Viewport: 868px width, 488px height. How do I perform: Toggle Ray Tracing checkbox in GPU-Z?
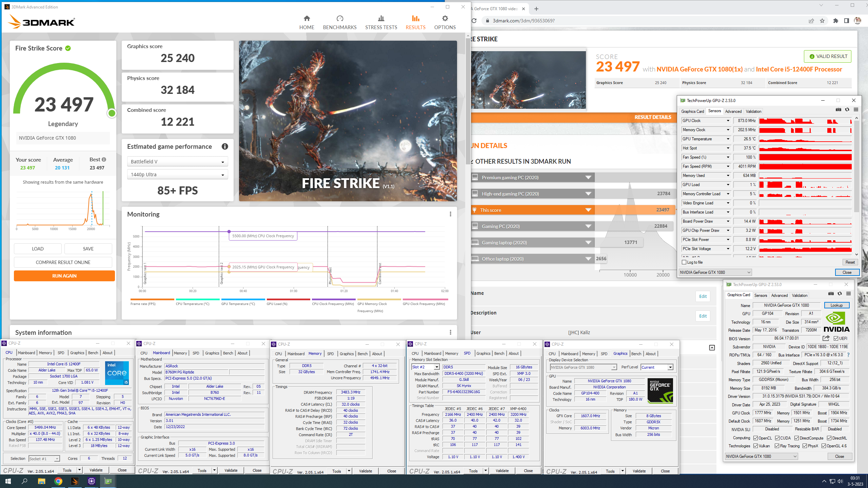pyautogui.click(x=777, y=446)
